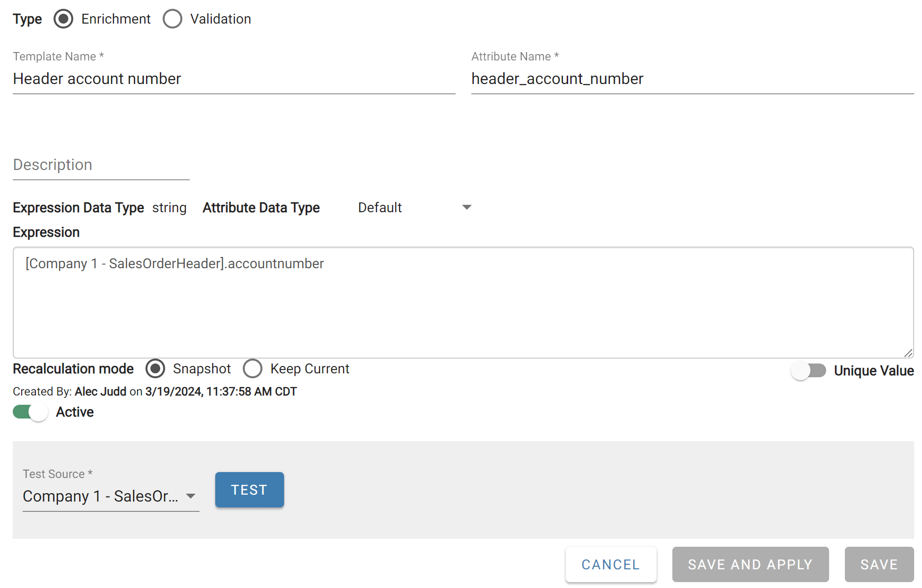Choose Keep Current recalculation mode

[x=253, y=369]
